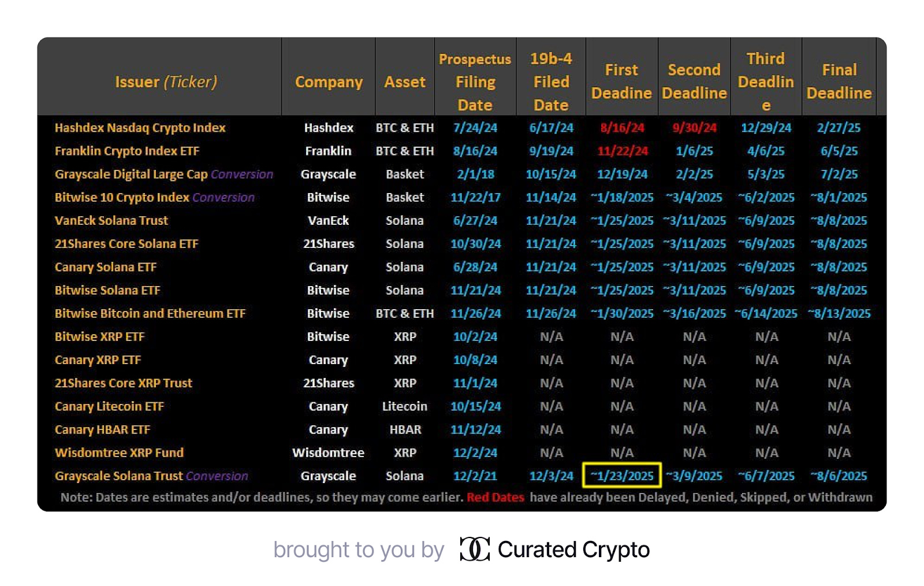
Task: Click the 'Second Deadline' column header
Action: click(694, 81)
